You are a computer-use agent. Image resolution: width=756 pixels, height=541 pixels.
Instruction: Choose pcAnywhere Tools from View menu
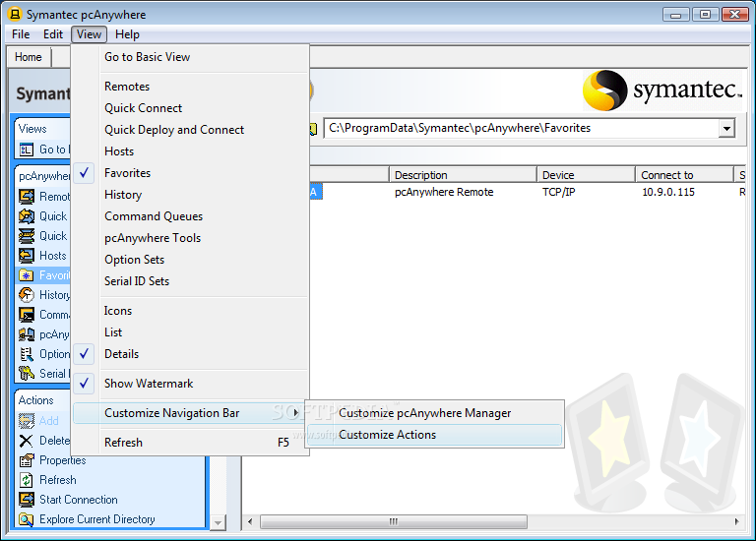[190, 238]
